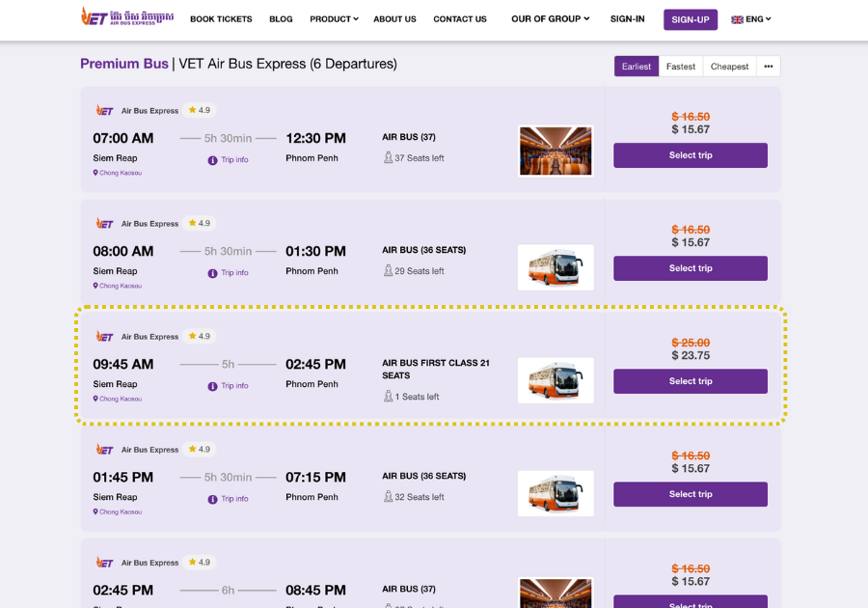Open the Our Of Group dropdown
This screenshot has height=608, width=868.
(x=550, y=19)
